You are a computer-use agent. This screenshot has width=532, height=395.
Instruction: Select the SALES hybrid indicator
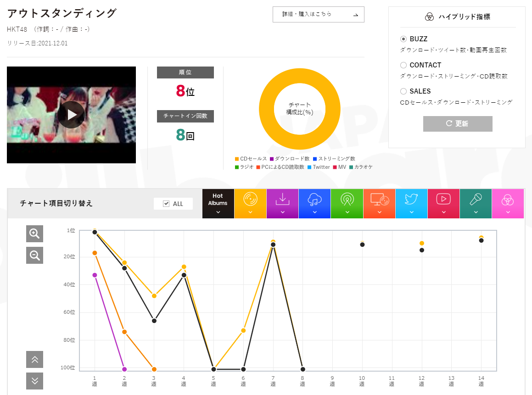403,91
